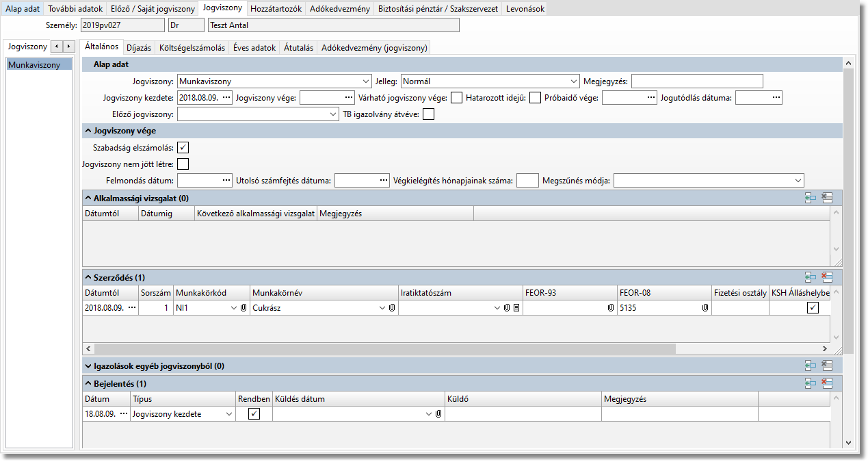Check Jogviszony nem jött létre checkbox
The width and height of the screenshot is (868, 462).
183,164
